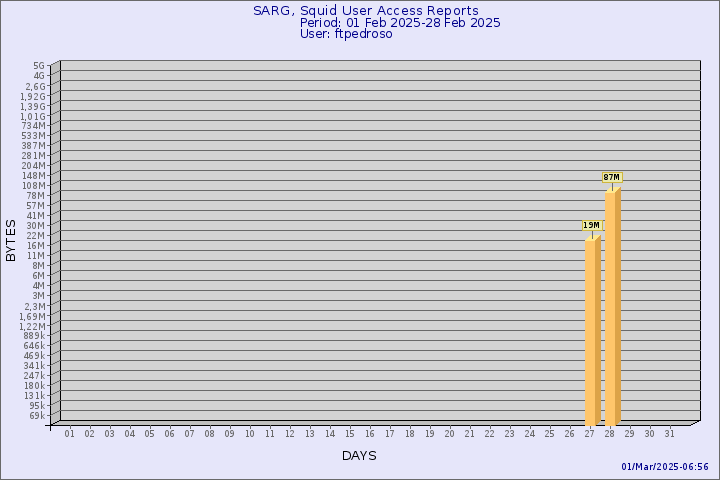Click the 108M label on the bytes axis
Screen dimensions: 720x480
34,185
